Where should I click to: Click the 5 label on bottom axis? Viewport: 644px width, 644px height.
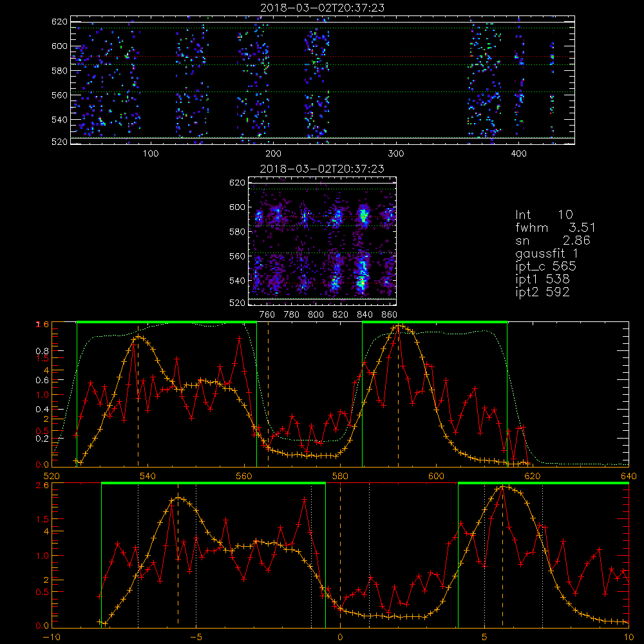pos(485,637)
